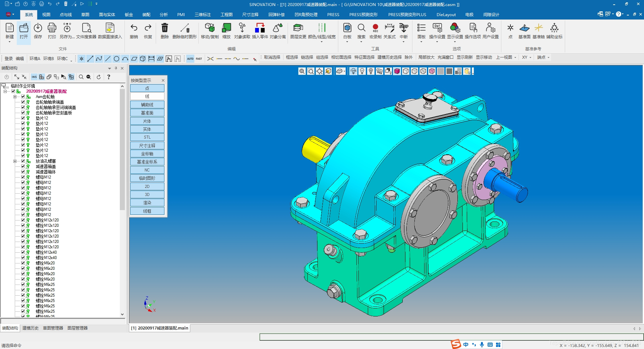Screen dimensions: 644x349
Task: Uncheck the 减速器箱体 checkbox
Action: (x=23, y=172)
